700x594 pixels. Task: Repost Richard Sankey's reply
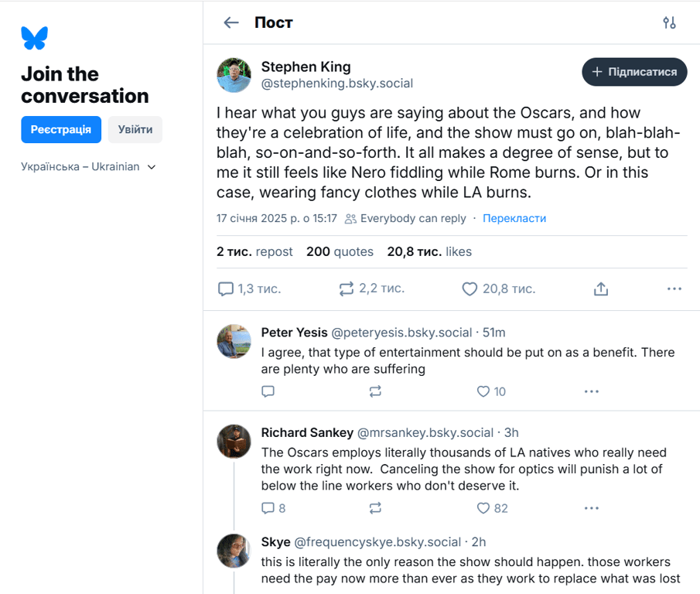pos(375,508)
